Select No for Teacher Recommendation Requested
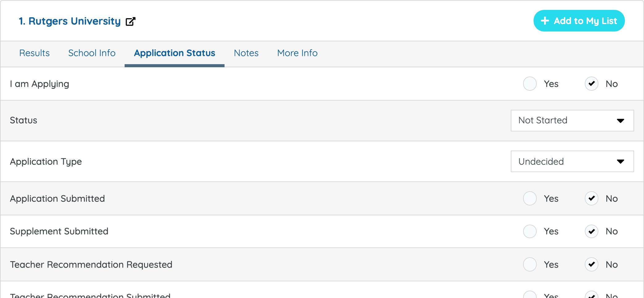This screenshot has height=298, width=644. [x=591, y=264]
